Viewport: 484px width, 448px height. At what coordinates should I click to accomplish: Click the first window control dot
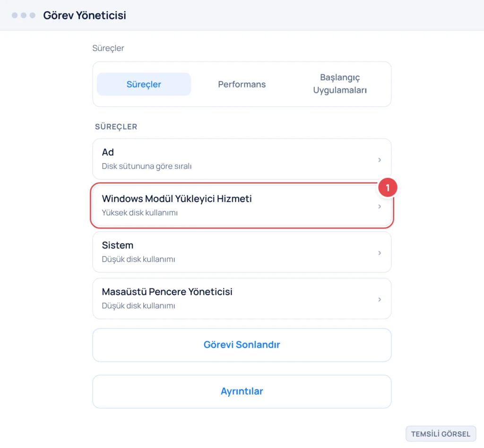coord(15,15)
